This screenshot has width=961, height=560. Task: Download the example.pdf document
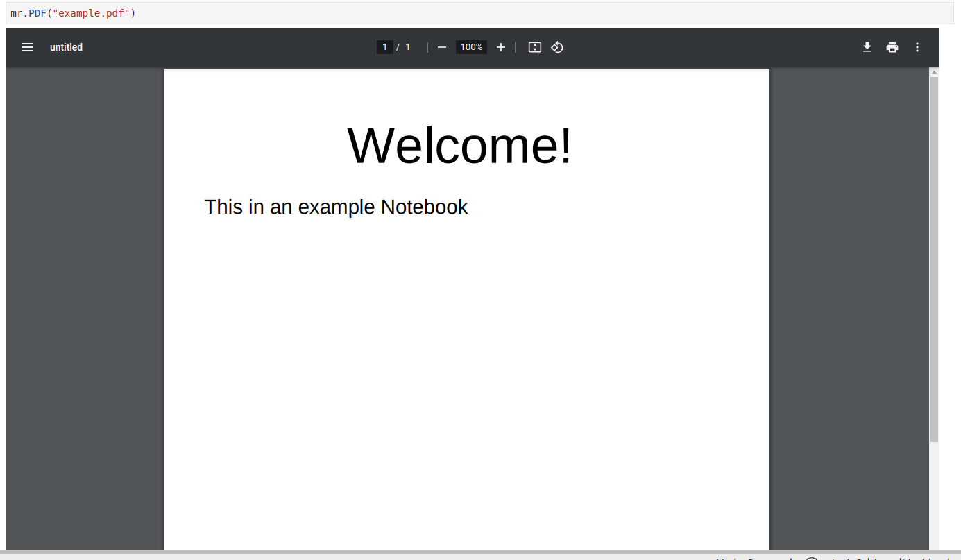coord(867,46)
